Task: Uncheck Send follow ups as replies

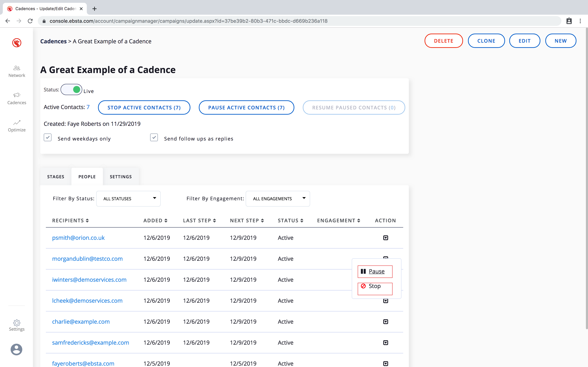Action: pos(154,138)
